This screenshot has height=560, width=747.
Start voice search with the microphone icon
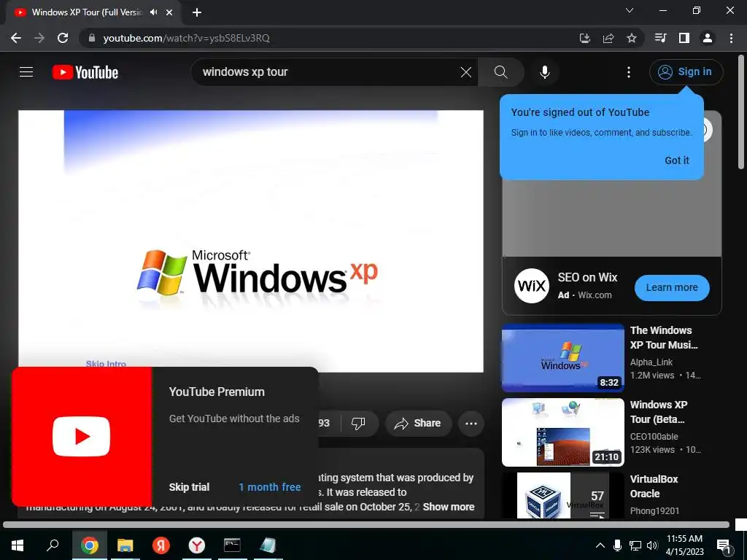544,72
